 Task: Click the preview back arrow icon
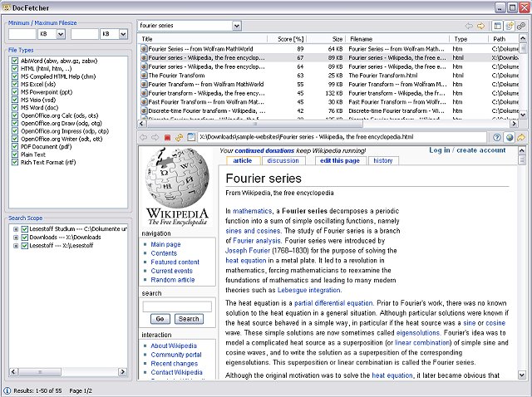coord(143,137)
